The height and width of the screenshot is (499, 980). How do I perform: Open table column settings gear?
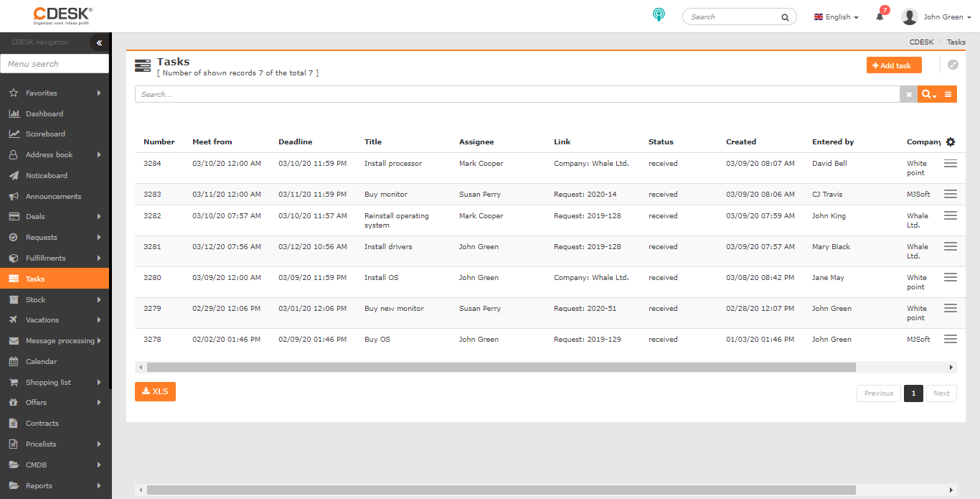click(x=951, y=142)
